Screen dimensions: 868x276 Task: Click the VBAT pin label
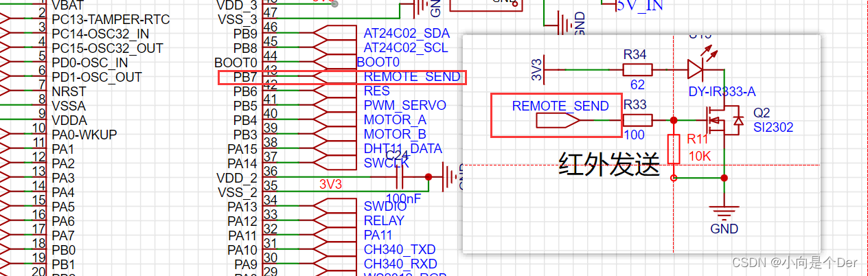(69, 5)
